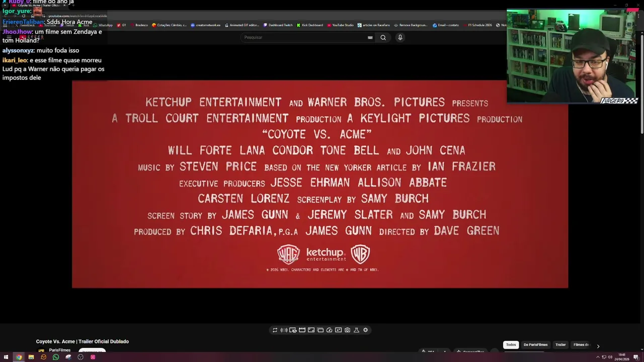The image size is (644, 362).
Task: Select the Todos filter chip
Action: [511, 345]
